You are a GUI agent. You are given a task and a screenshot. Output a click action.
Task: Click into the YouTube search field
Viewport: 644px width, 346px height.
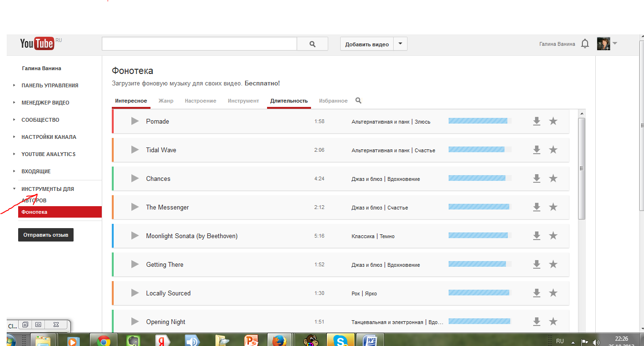tap(199, 43)
